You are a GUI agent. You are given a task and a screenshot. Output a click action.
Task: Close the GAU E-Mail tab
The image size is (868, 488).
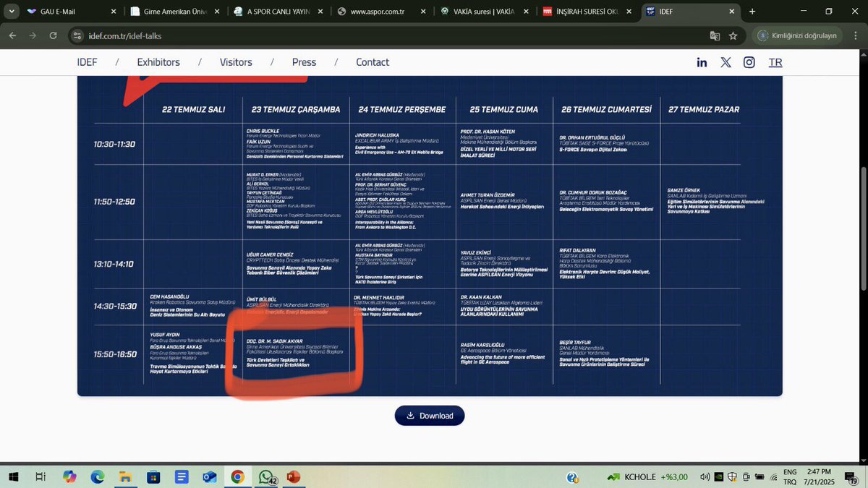[113, 12]
